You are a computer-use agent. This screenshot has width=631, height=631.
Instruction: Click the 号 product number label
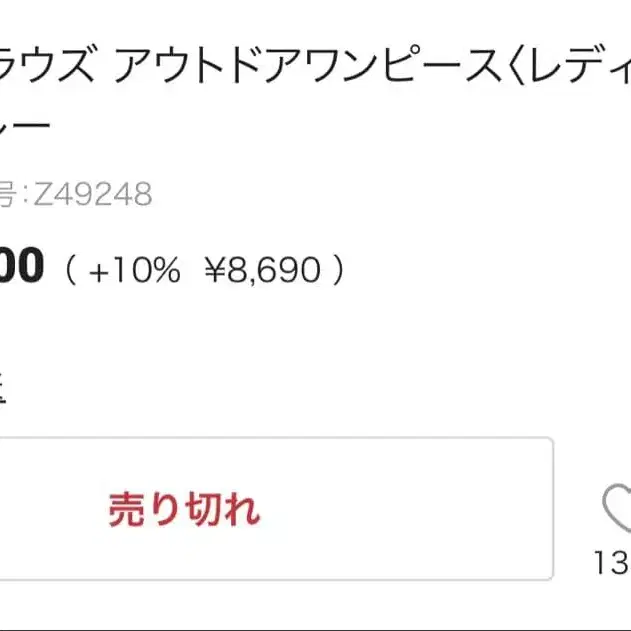point(8,194)
